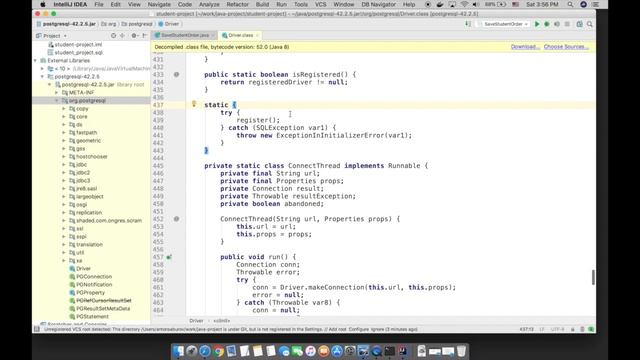Click Driver breadcrumb below the editor
This screenshot has width=640, height=360.
coord(196,321)
